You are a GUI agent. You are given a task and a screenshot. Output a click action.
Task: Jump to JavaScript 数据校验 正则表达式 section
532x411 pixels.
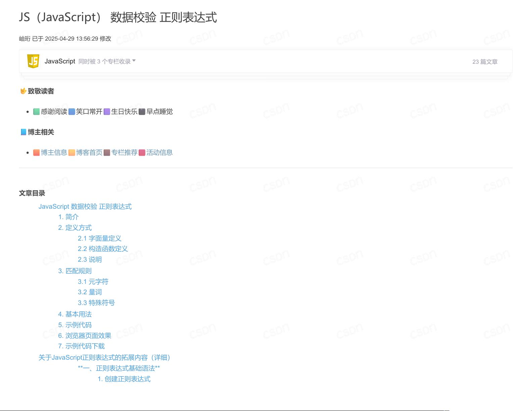pos(85,207)
